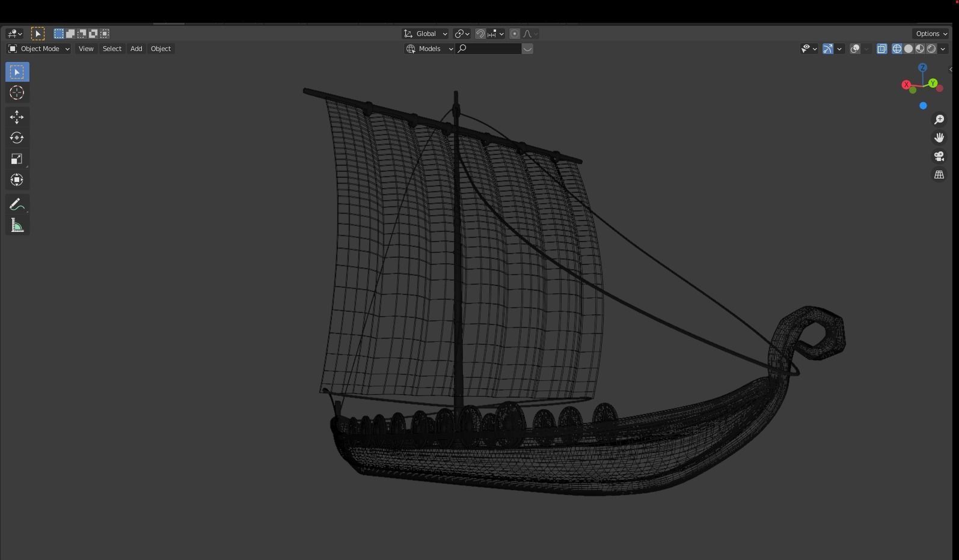959x560 pixels.
Task: Click the negative Y dark red gizmo dot
Action: click(x=940, y=88)
